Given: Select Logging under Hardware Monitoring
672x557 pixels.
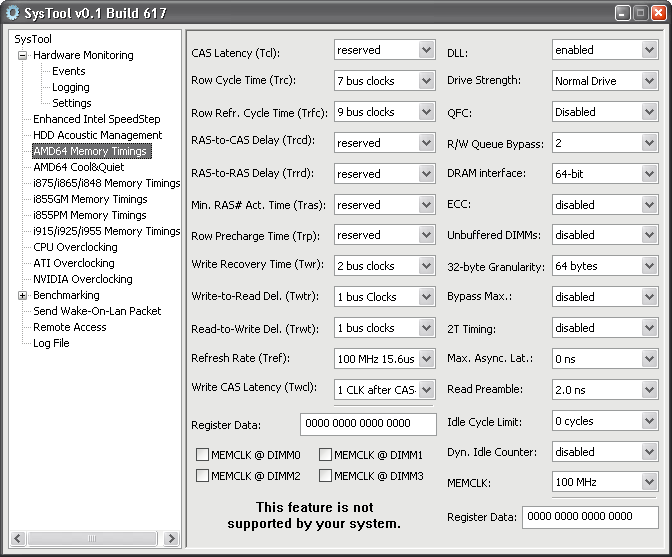Looking at the screenshot, I should pyautogui.click(x=70, y=87).
